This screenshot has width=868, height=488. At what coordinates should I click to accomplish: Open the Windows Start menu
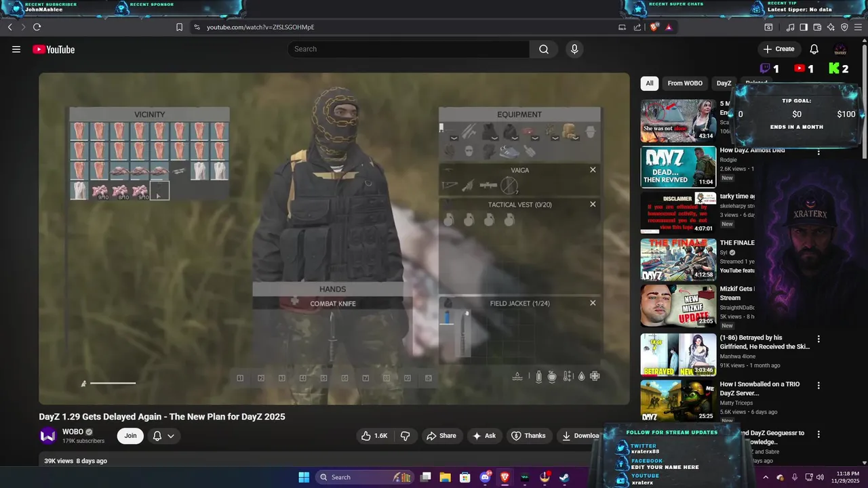[x=304, y=477]
